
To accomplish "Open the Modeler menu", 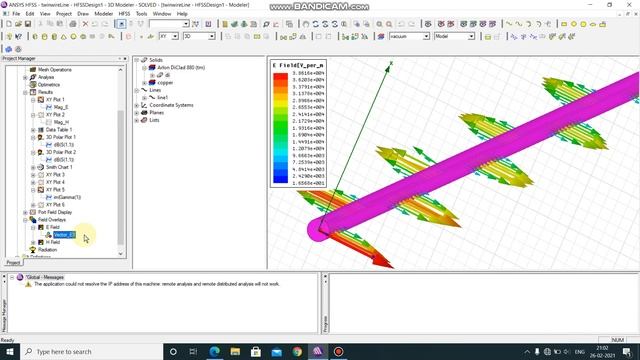I will click(104, 13).
